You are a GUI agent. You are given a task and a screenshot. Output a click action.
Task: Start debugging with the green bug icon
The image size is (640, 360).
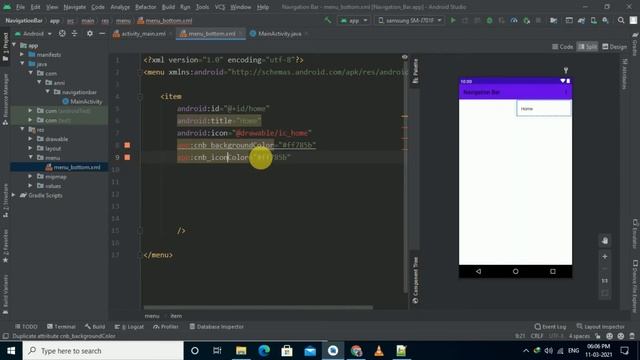(489, 20)
